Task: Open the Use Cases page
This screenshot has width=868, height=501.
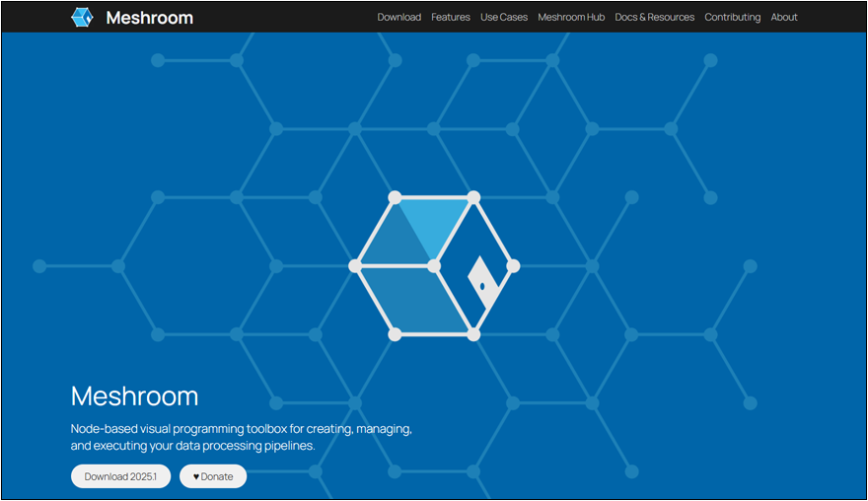Action: tap(504, 17)
